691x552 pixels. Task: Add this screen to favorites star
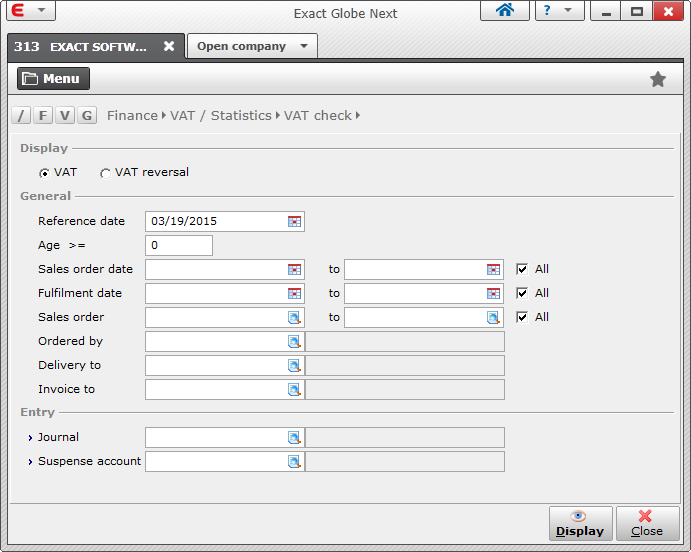click(x=658, y=79)
